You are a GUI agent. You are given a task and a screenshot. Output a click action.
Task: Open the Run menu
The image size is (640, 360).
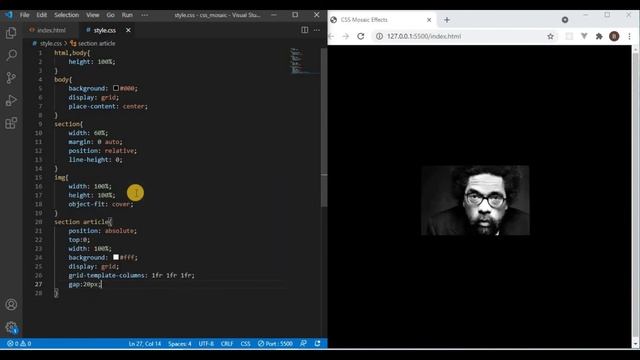coord(127,15)
